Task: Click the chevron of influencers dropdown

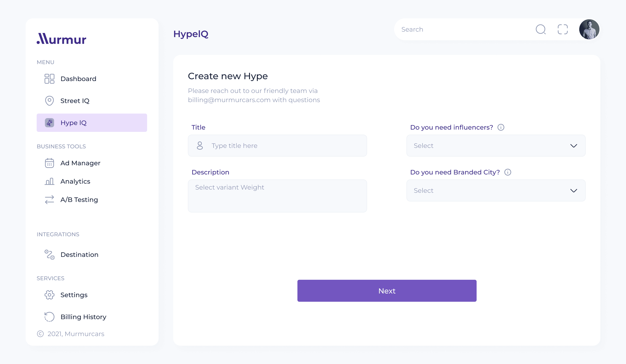Action: point(574,146)
